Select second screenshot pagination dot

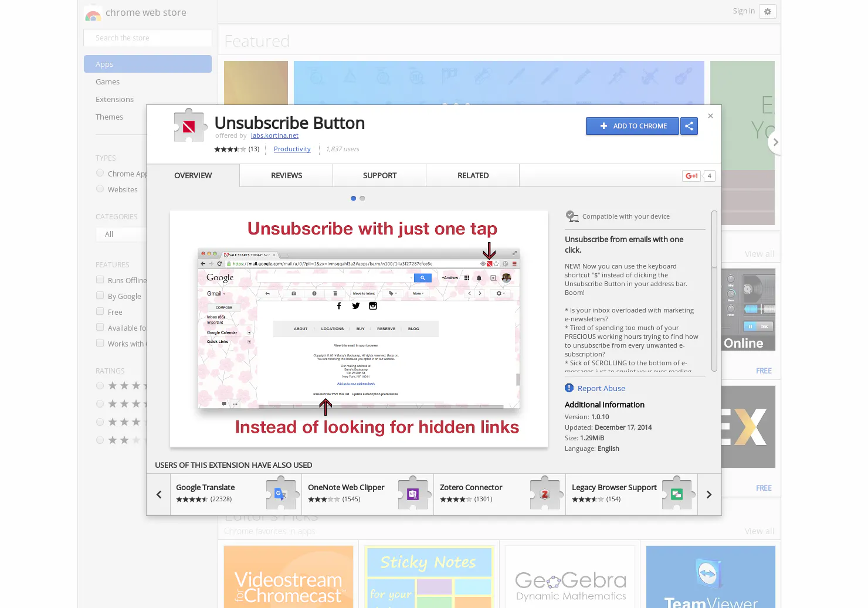click(362, 198)
